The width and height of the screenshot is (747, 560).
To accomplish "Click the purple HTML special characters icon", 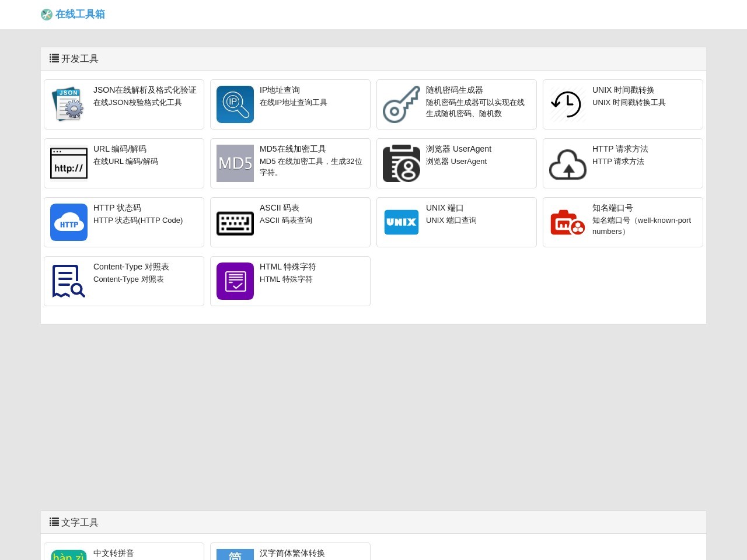I will tap(235, 281).
